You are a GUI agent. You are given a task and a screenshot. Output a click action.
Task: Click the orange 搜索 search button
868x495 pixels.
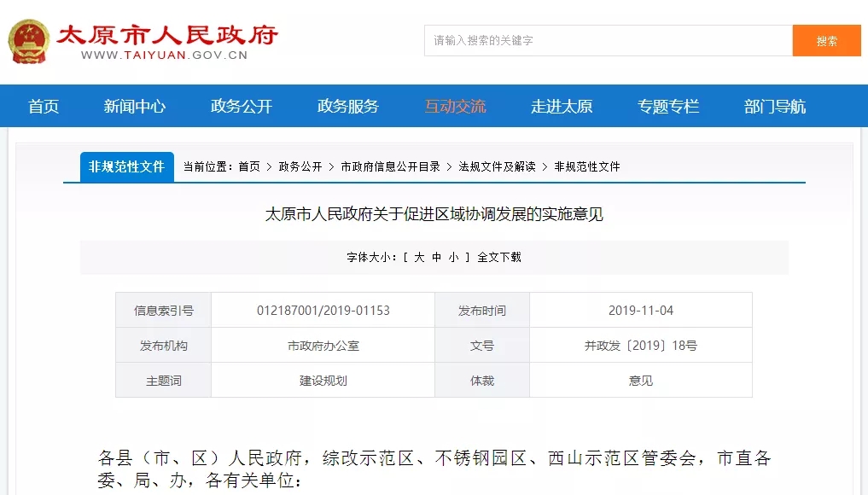pos(826,40)
